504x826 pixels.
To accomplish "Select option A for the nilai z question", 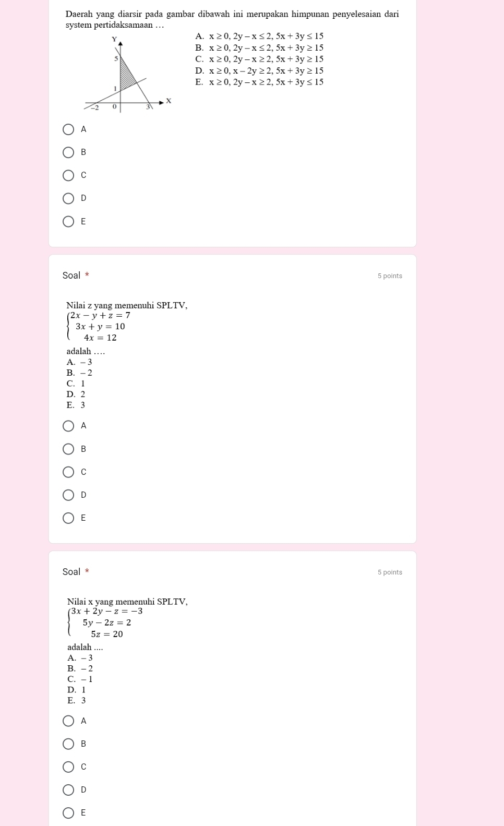I will pos(68,426).
